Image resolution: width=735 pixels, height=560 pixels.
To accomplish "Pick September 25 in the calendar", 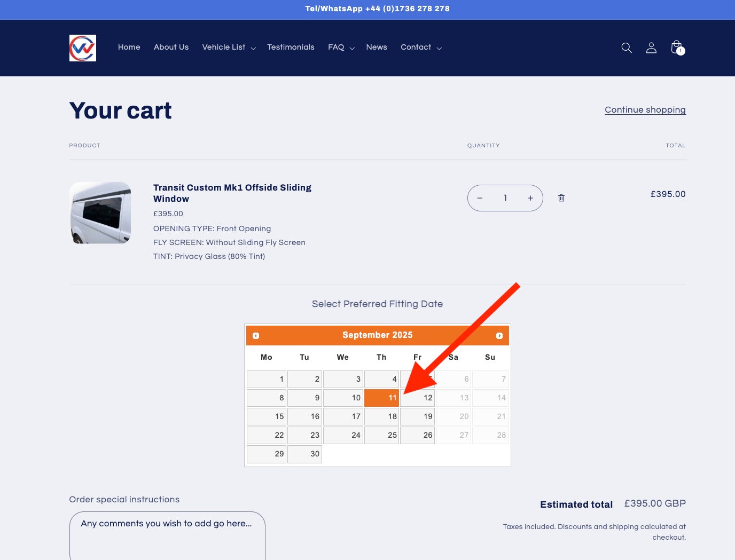I will [x=381, y=435].
